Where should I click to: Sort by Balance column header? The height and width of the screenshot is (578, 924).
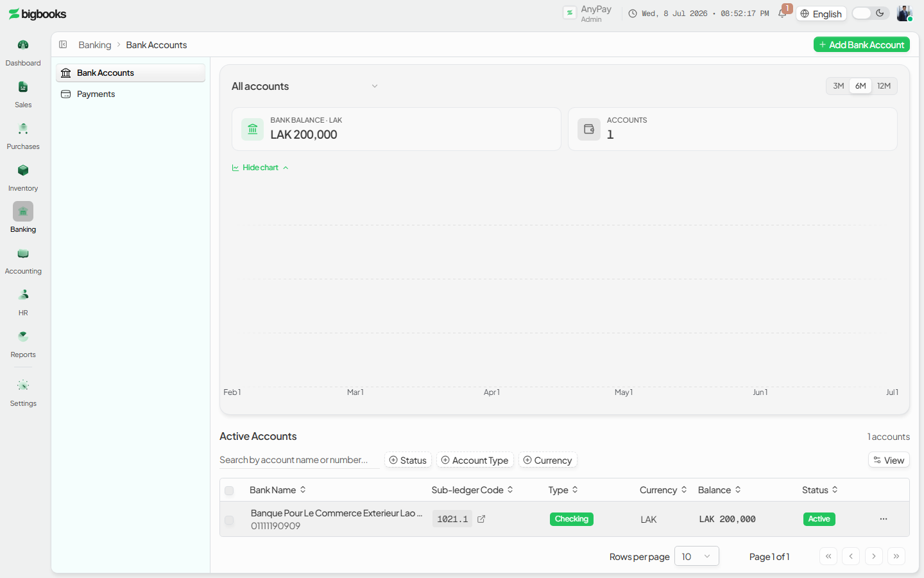[x=719, y=490]
